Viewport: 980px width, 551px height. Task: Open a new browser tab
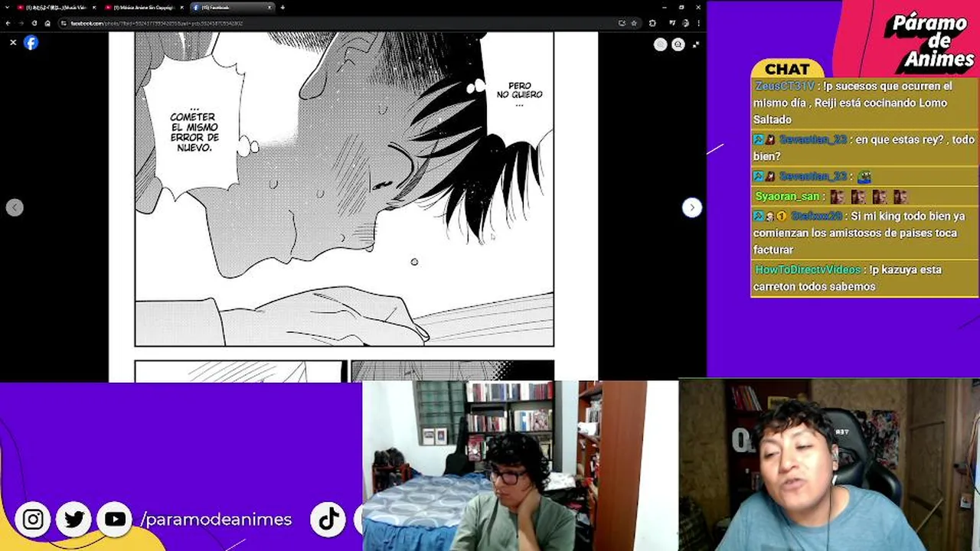(x=283, y=8)
